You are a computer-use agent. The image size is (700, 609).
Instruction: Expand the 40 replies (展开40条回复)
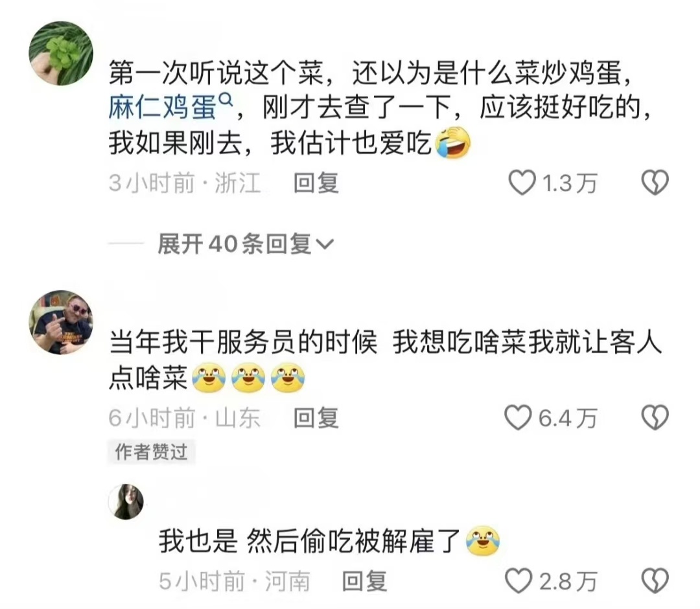(246, 244)
